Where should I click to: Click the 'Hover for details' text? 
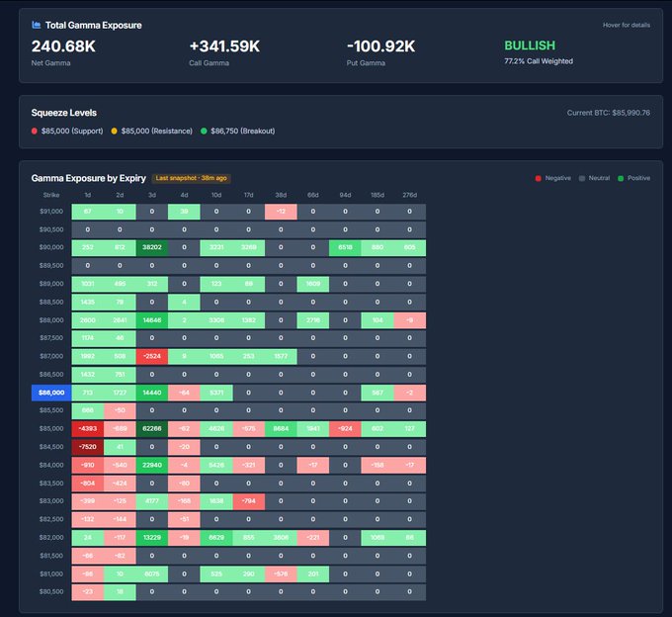[627, 25]
